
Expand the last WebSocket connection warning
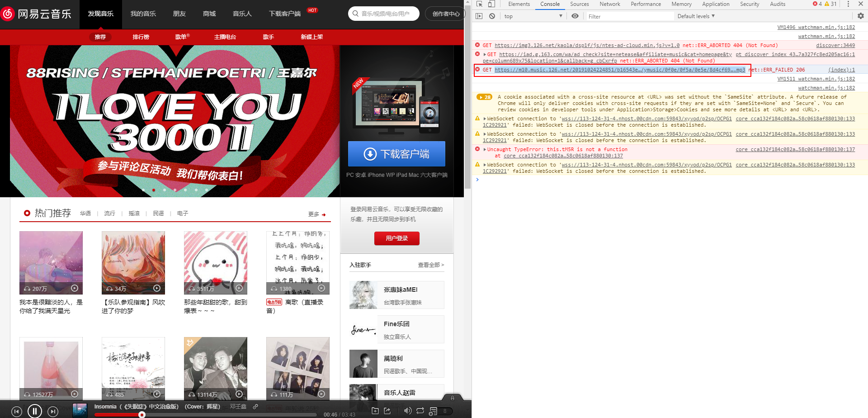485,165
